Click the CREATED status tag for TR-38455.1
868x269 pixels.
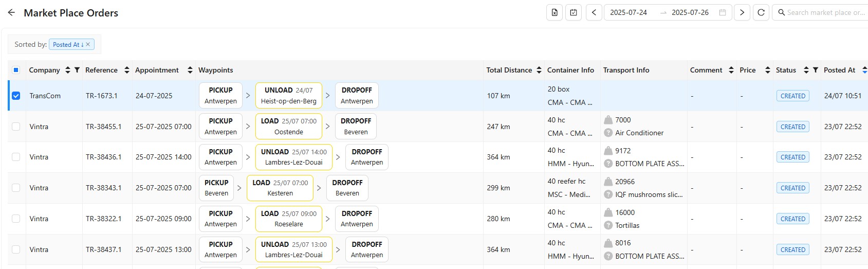[x=793, y=127]
